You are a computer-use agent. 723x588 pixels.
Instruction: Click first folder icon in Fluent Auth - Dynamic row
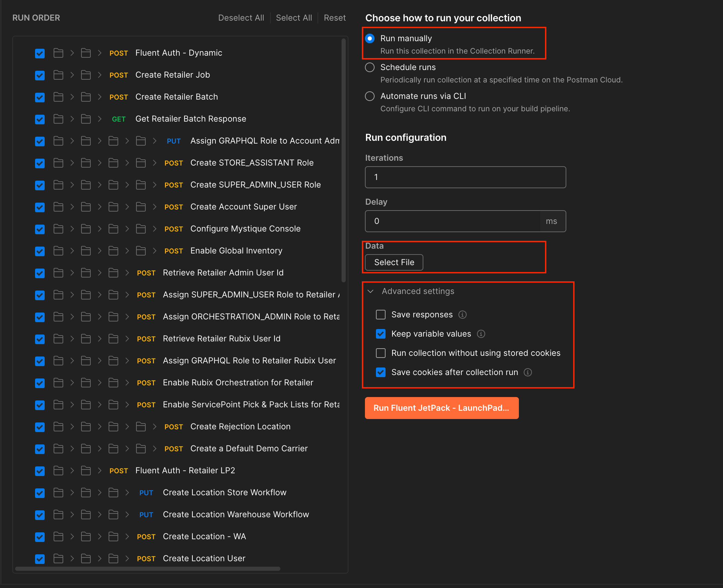[58, 53]
